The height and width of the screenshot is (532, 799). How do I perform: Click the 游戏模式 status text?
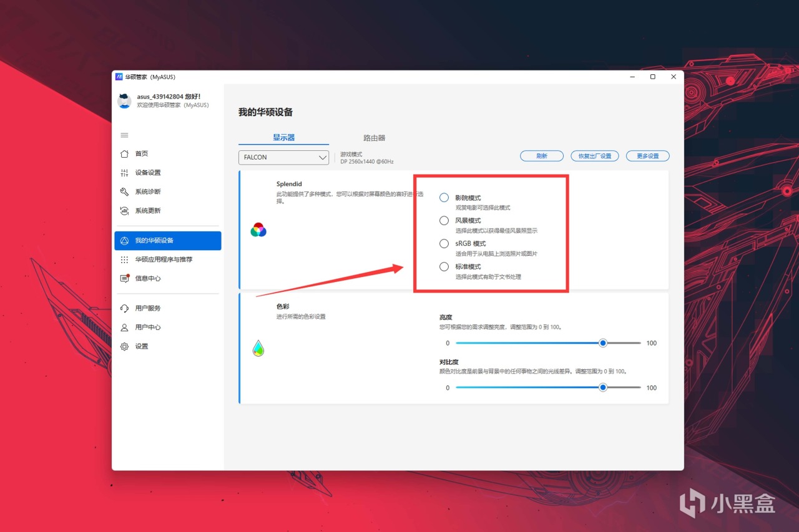pos(351,154)
